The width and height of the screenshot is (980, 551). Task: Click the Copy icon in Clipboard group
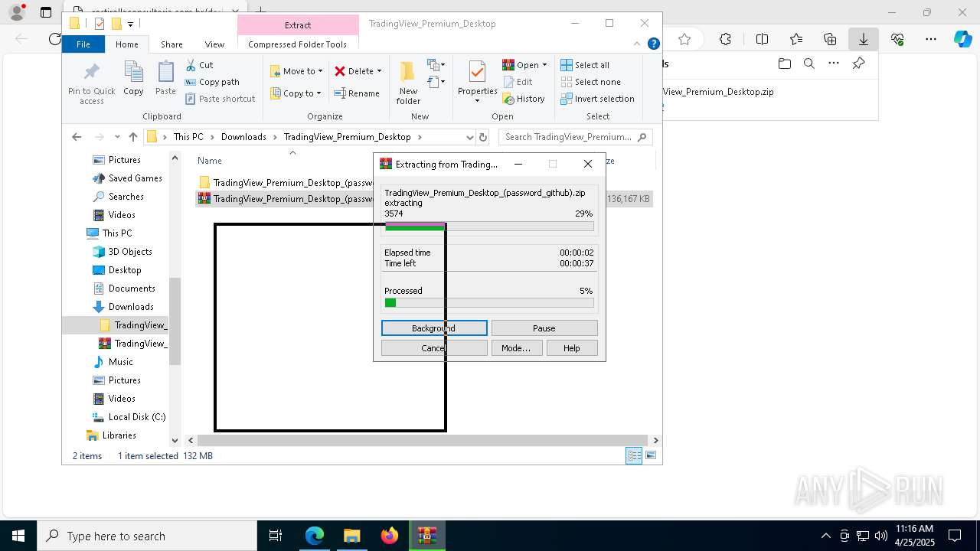point(133,78)
